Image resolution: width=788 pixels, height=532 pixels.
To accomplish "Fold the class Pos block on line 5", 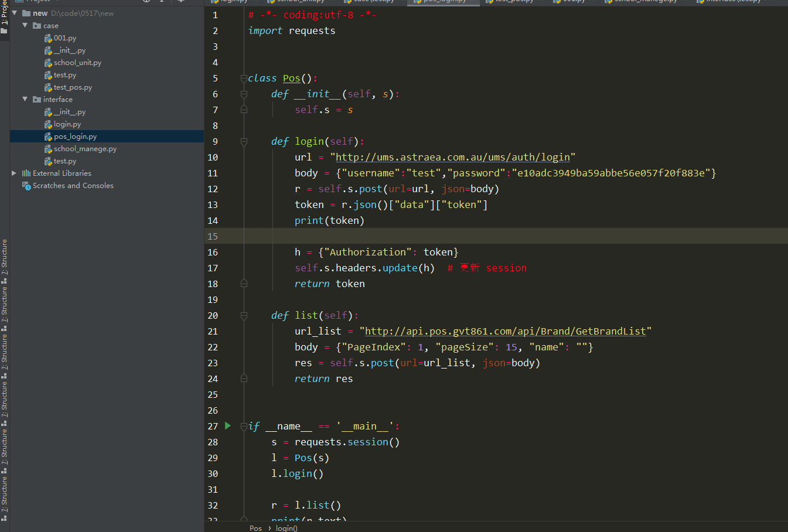I will (x=244, y=79).
